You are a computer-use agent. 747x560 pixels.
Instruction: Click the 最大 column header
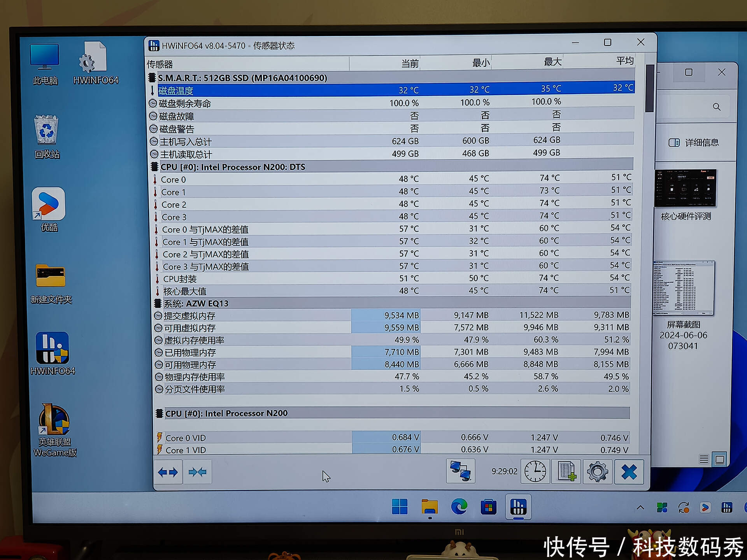click(552, 62)
